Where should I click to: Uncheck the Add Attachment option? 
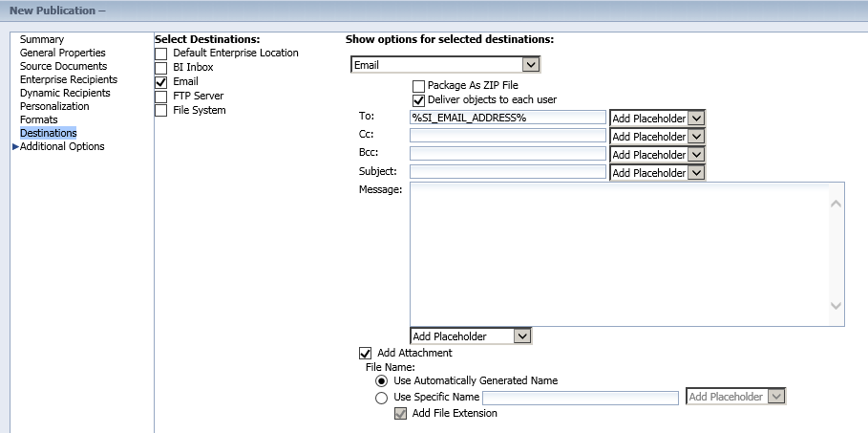coord(365,354)
